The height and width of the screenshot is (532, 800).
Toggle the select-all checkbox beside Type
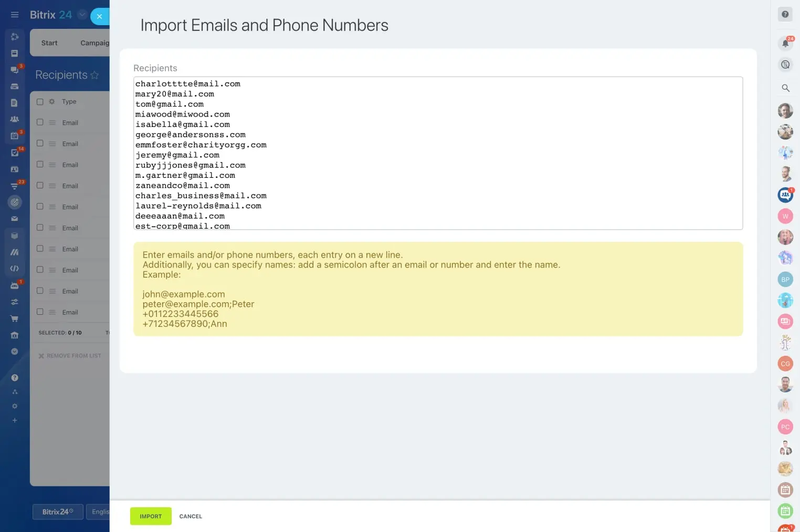[x=40, y=102]
